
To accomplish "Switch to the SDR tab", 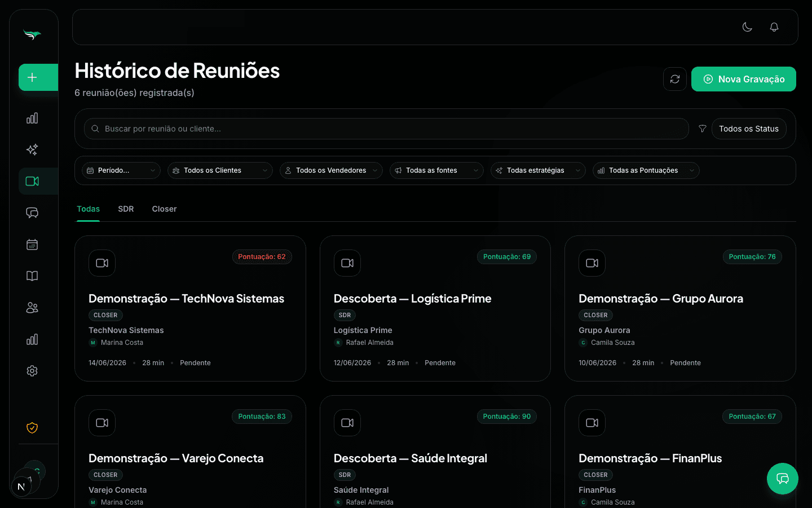I will pos(126,209).
